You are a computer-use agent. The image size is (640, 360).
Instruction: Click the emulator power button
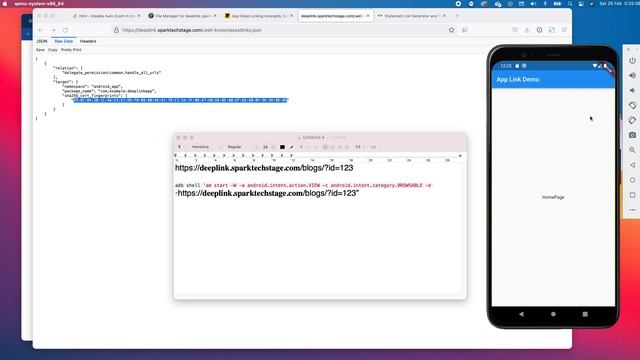tap(632, 60)
